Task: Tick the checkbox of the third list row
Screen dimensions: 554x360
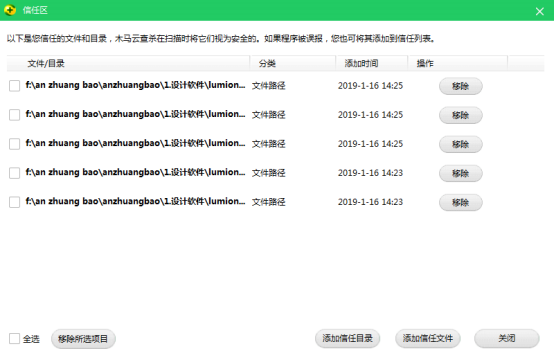Action: pos(14,144)
